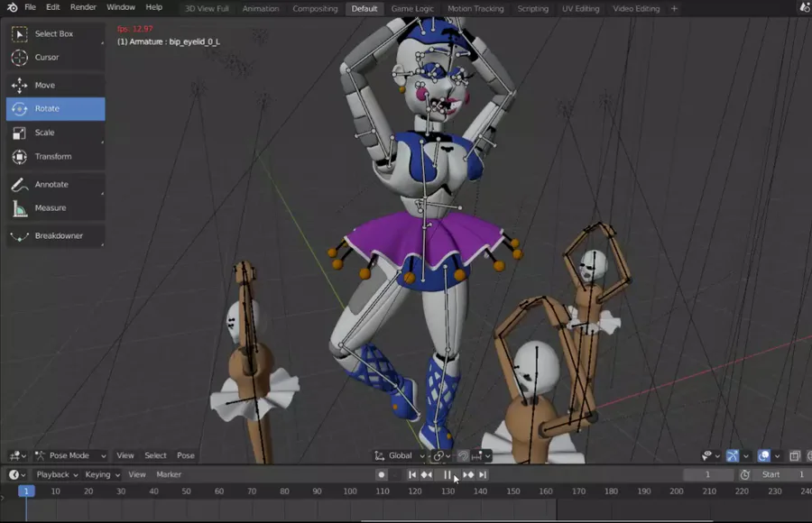Screen dimensions: 812x523
Task: Select the Default workspace tab
Action: [364, 9]
